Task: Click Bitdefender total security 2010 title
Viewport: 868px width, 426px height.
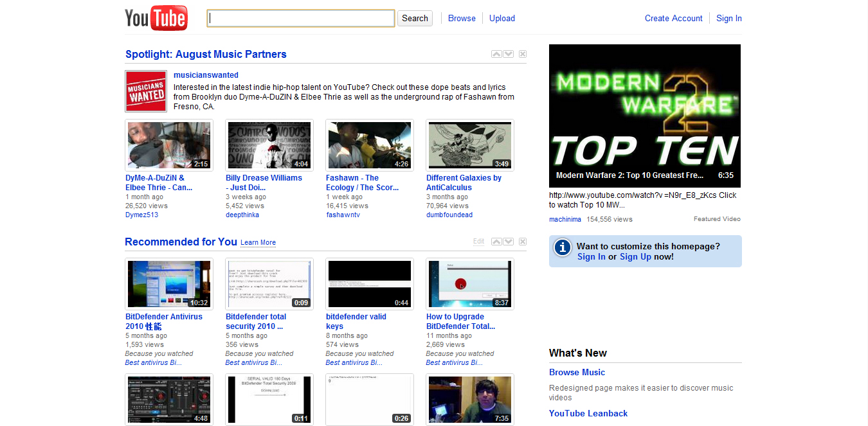Action: [256, 321]
